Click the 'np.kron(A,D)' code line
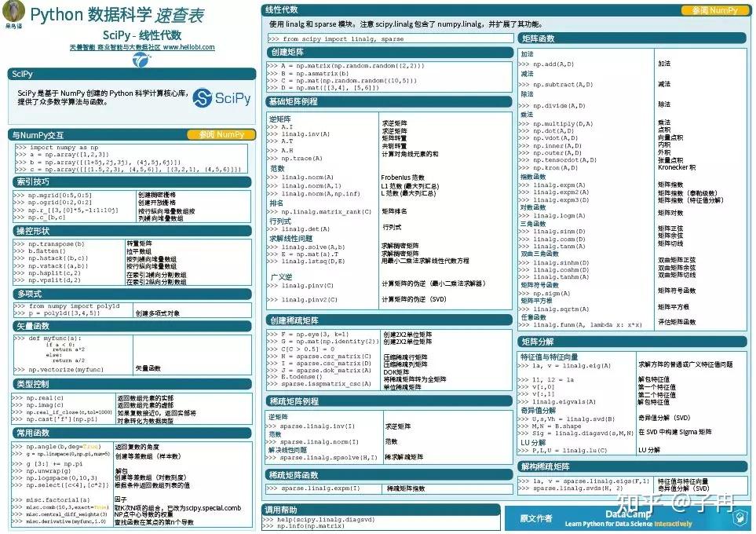Image resolution: width=756 pixels, height=534 pixels. click(x=548, y=168)
